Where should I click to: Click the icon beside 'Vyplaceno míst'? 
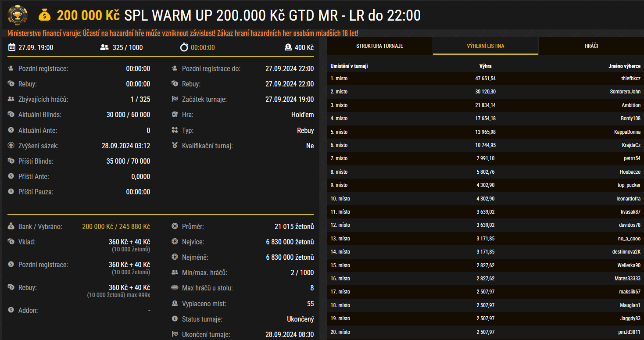(175, 304)
